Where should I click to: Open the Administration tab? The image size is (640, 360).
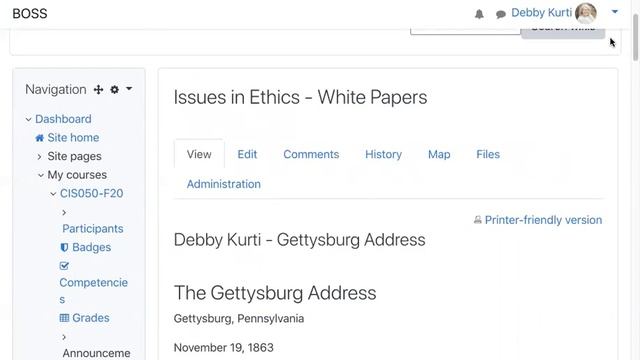point(224,184)
